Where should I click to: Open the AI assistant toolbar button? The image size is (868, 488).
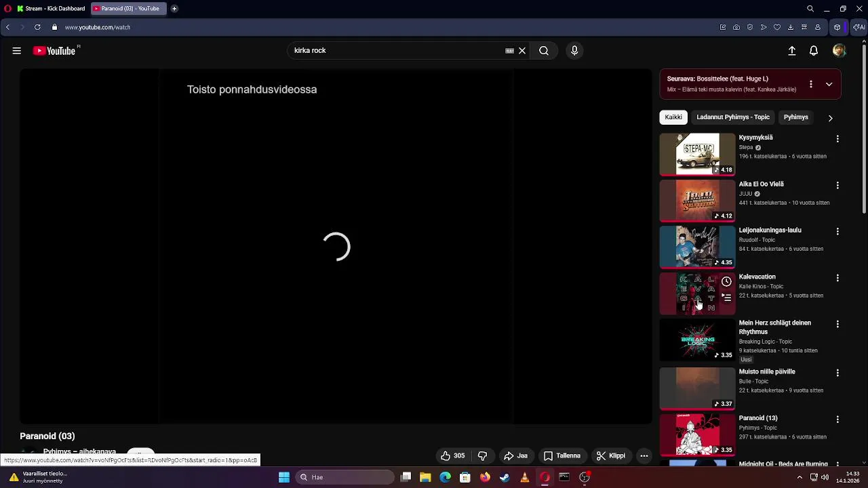pos(859,27)
